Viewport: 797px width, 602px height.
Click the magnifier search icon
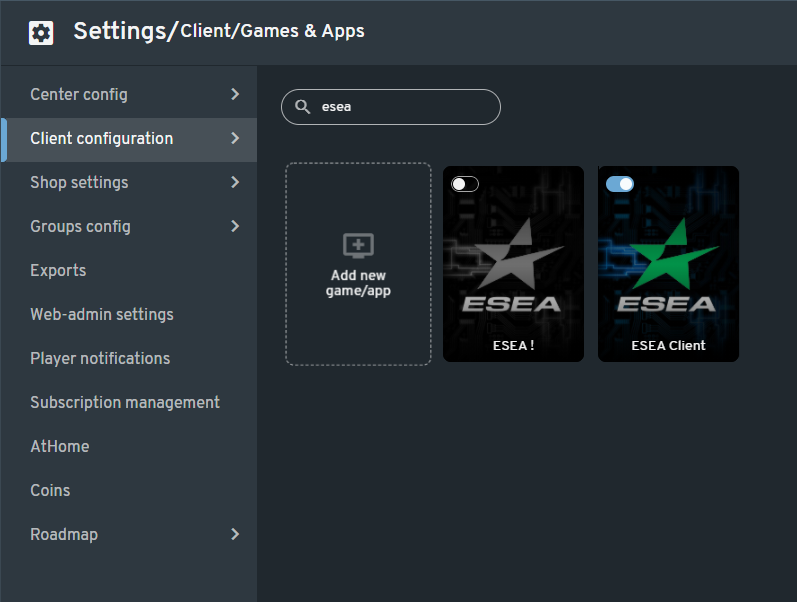coord(302,107)
